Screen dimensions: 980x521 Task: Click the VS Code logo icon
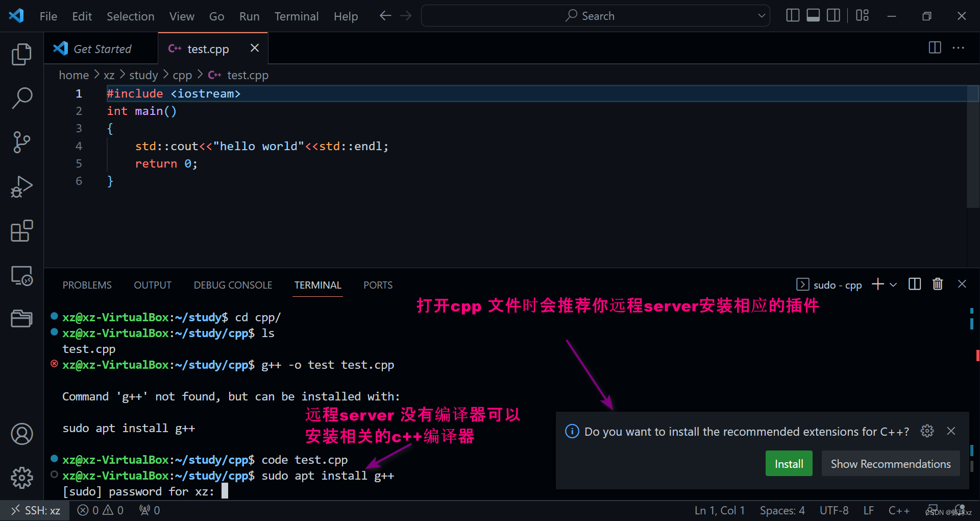tap(16, 16)
